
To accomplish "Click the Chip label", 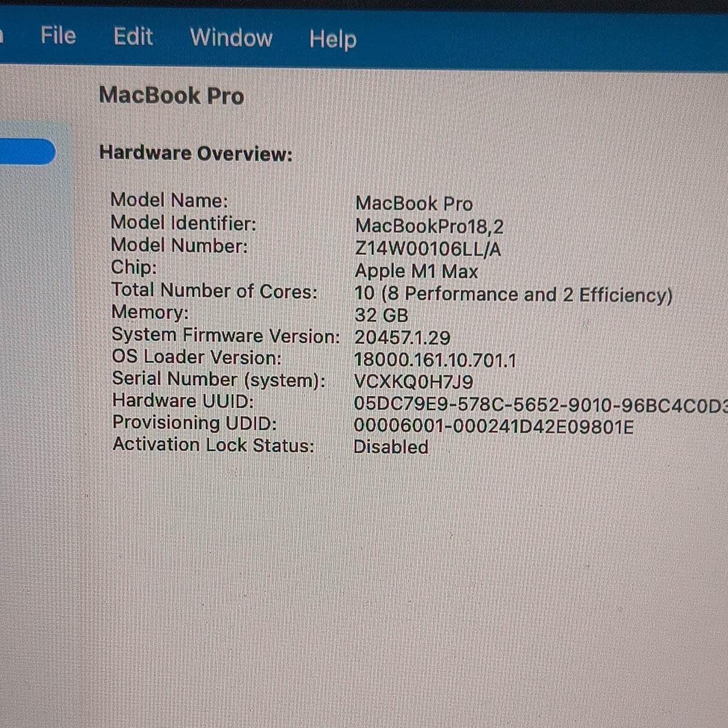I will click(x=133, y=268).
